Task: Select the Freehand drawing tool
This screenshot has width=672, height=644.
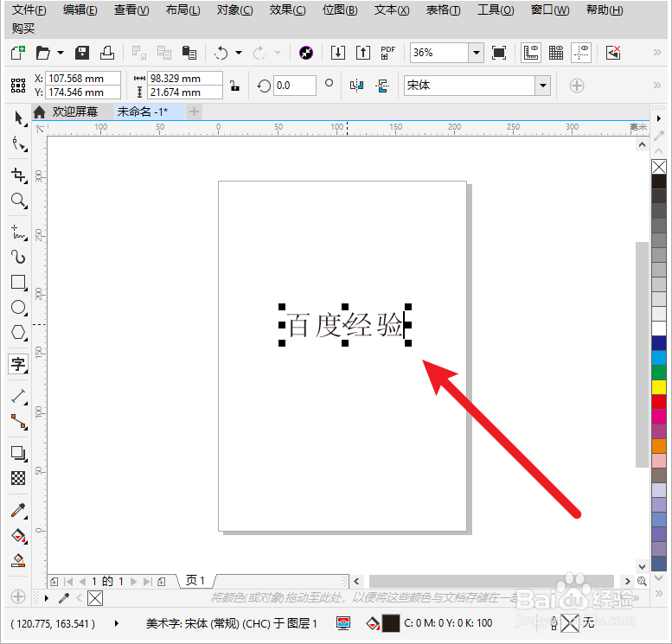Action: [x=18, y=233]
